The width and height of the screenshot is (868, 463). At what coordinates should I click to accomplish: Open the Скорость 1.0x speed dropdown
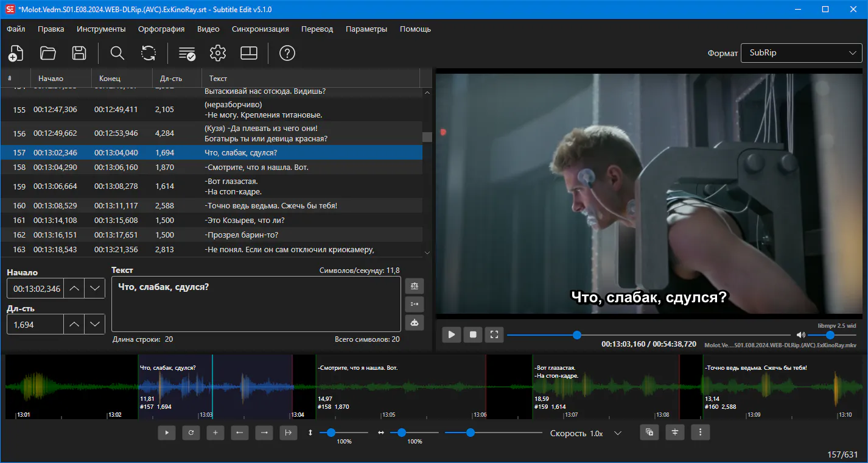tap(605, 433)
